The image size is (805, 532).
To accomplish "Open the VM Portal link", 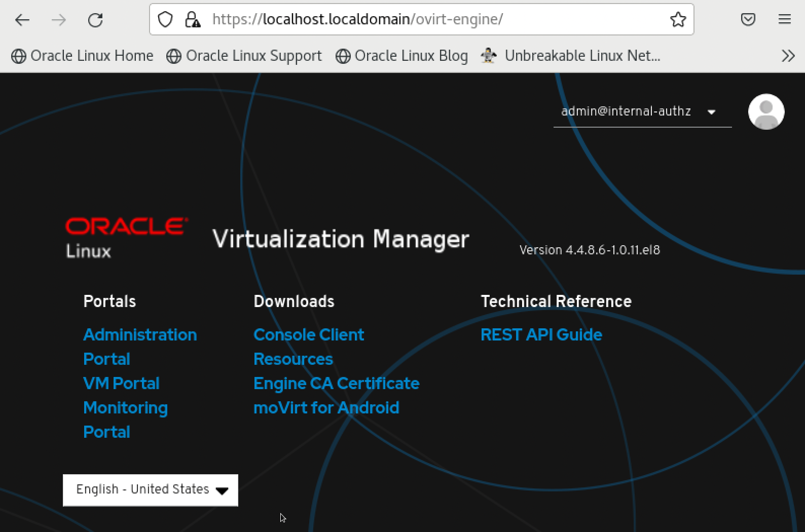I will click(x=121, y=384).
